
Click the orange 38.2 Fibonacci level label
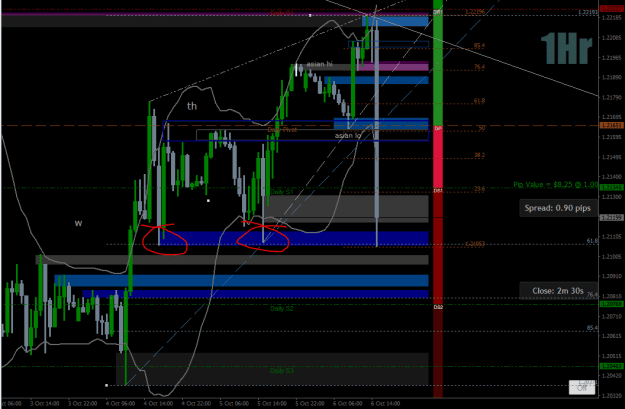click(x=479, y=155)
